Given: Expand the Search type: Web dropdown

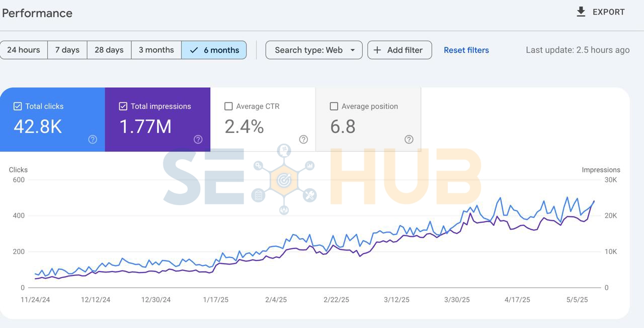Looking at the screenshot, I should coord(308,50).
